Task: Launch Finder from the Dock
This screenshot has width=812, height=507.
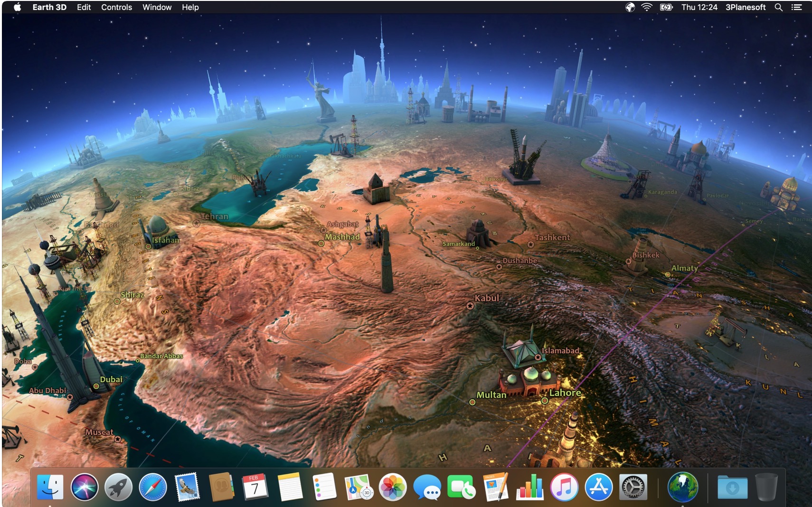Action: point(50,487)
